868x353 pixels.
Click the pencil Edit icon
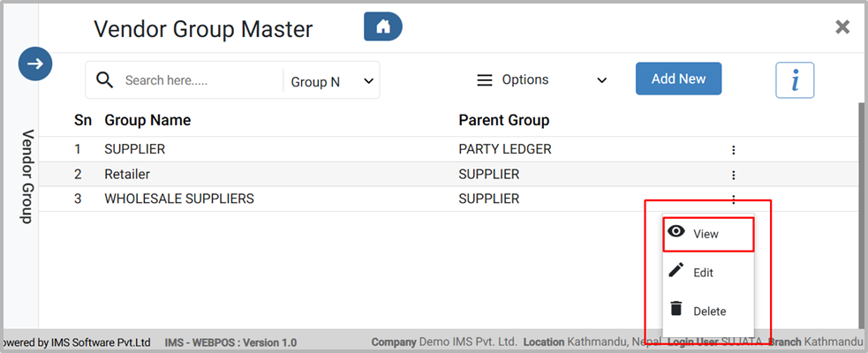(x=676, y=271)
